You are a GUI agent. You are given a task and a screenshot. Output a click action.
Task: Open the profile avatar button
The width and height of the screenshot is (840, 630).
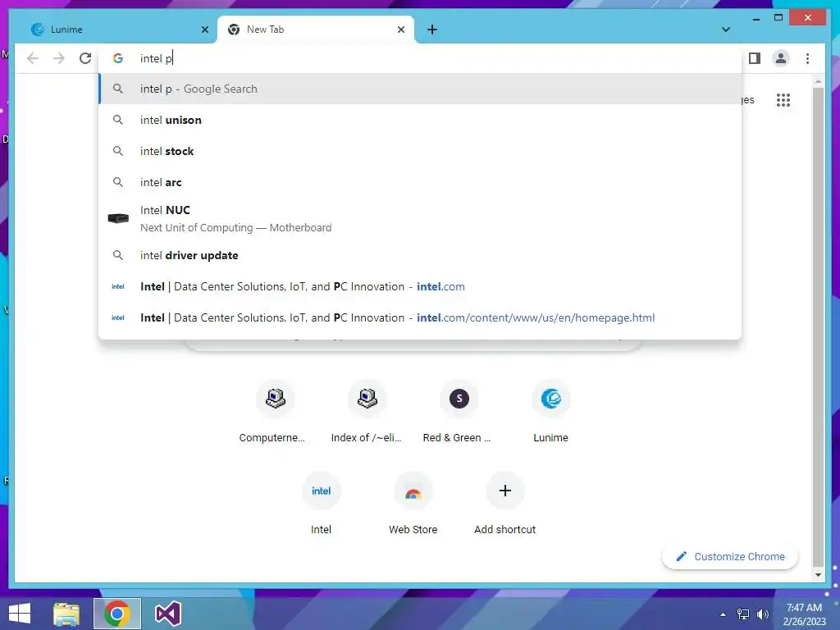tap(781, 58)
